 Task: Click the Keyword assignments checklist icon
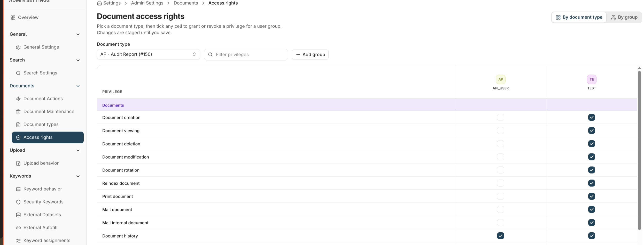pos(18,241)
